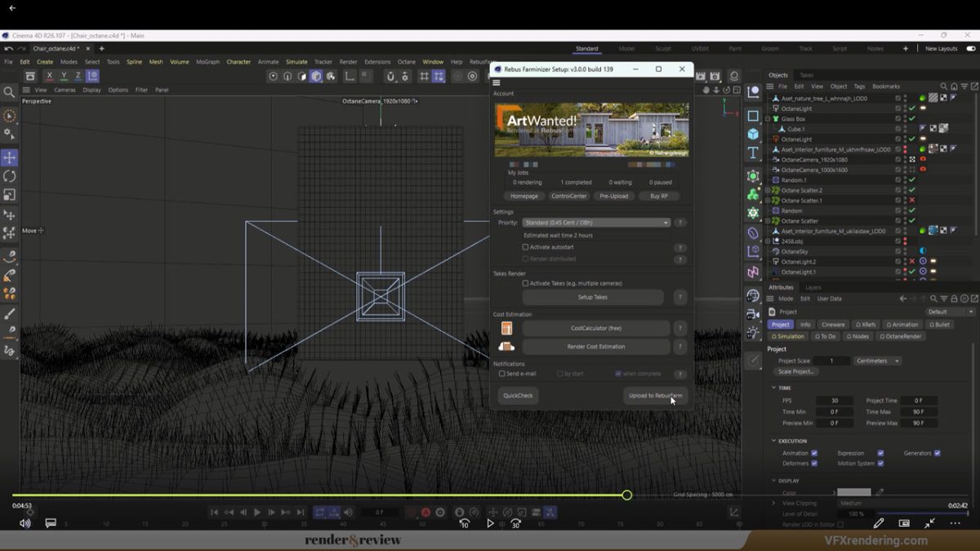Open the Priority dropdown showing Standard pricing
980x551 pixels.
596,222
